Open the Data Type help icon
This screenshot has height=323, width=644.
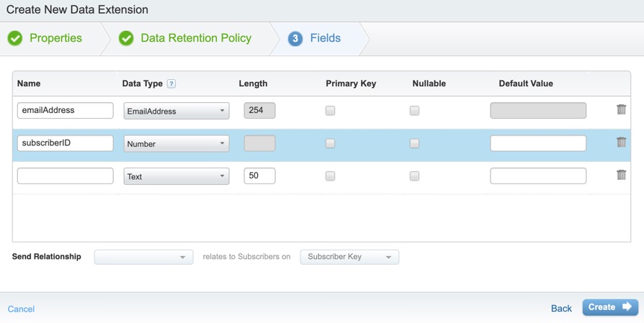click(171, 83)
